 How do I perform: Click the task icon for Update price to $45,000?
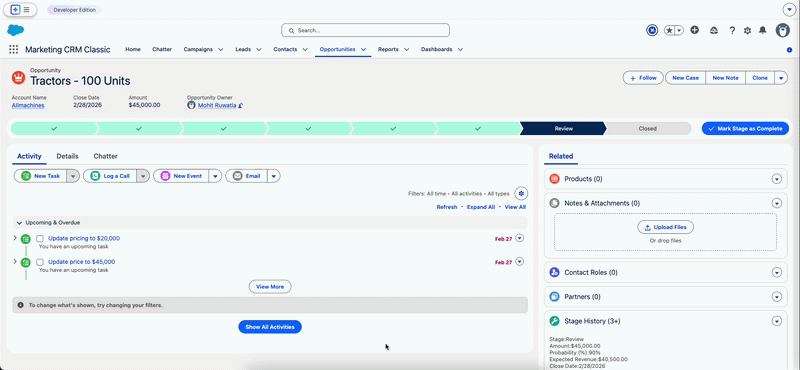[x=26, y=262]
